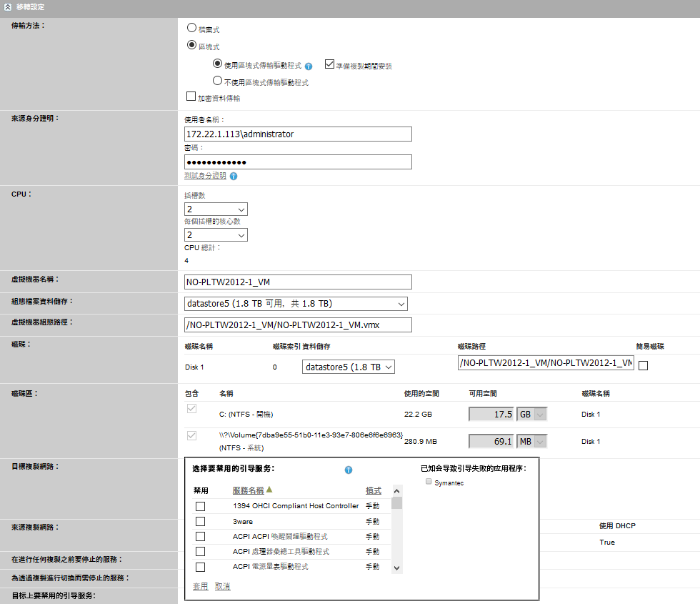Click 套用 link in popup
The width and height of the screenshot is (700, 604).
(201, 586)
